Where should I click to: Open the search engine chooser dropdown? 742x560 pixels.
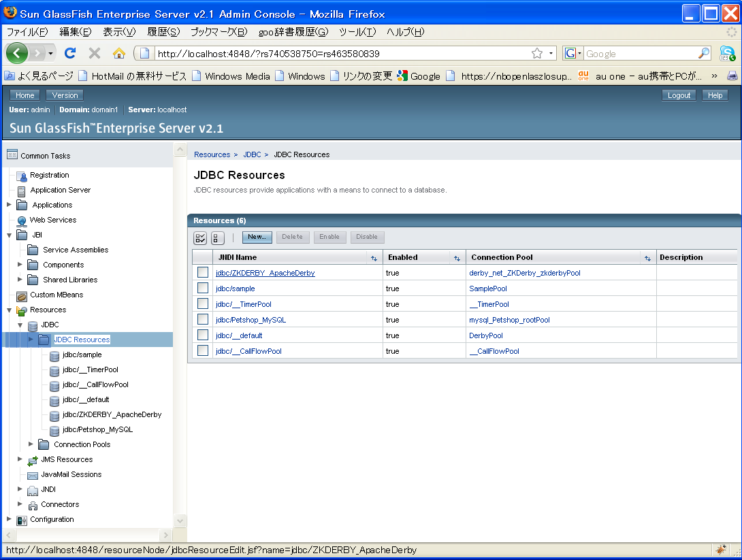[x=573, y=54]
